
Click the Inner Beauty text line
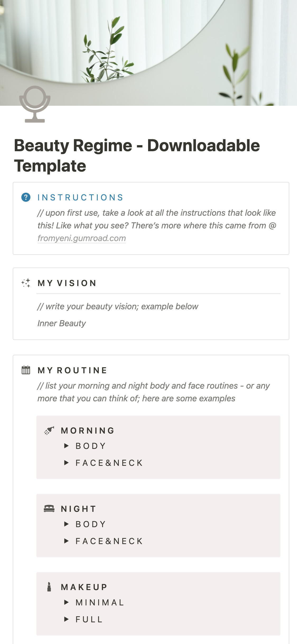[62, 323]
